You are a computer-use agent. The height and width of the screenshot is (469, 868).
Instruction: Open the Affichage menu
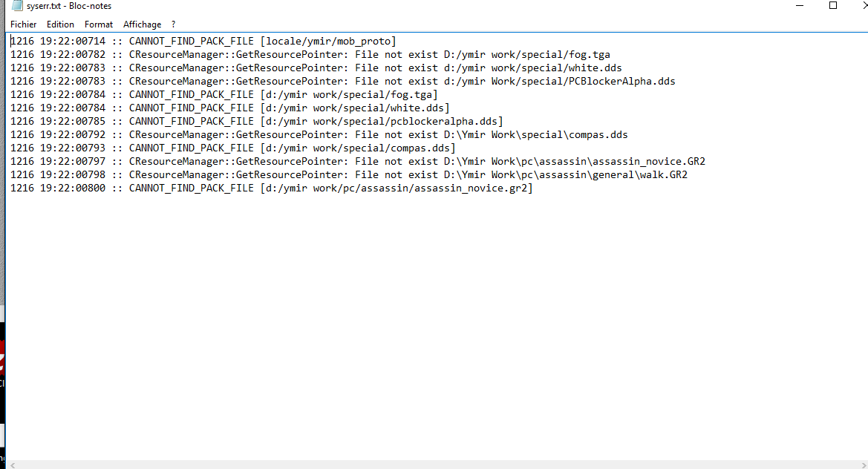pos(143,24)
